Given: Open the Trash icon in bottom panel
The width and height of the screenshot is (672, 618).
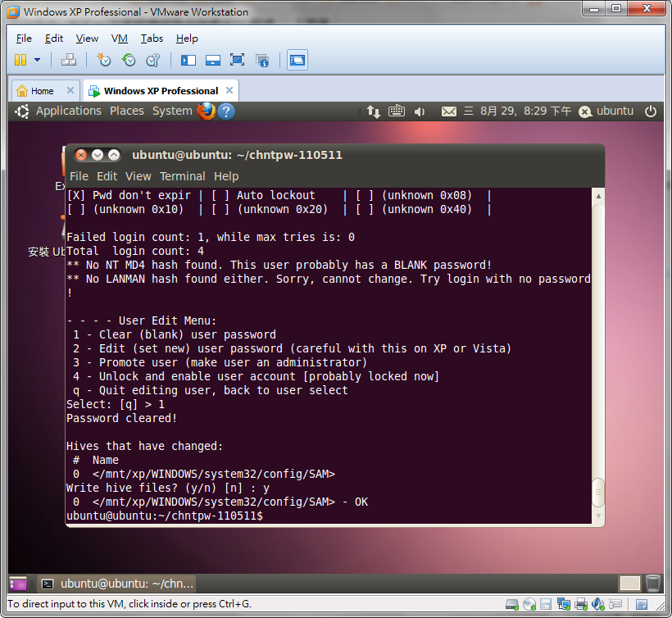Looking at the screenshot, I should click(x=652, y=584).
